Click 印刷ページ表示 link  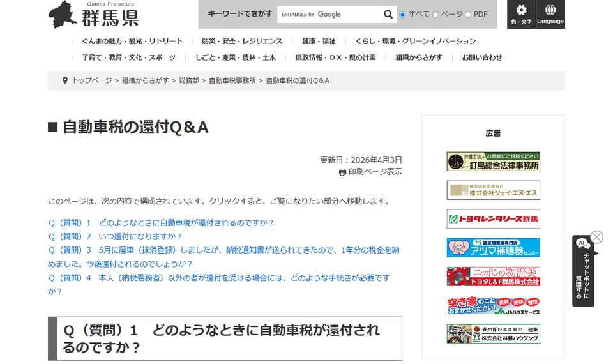click(375, 172)
